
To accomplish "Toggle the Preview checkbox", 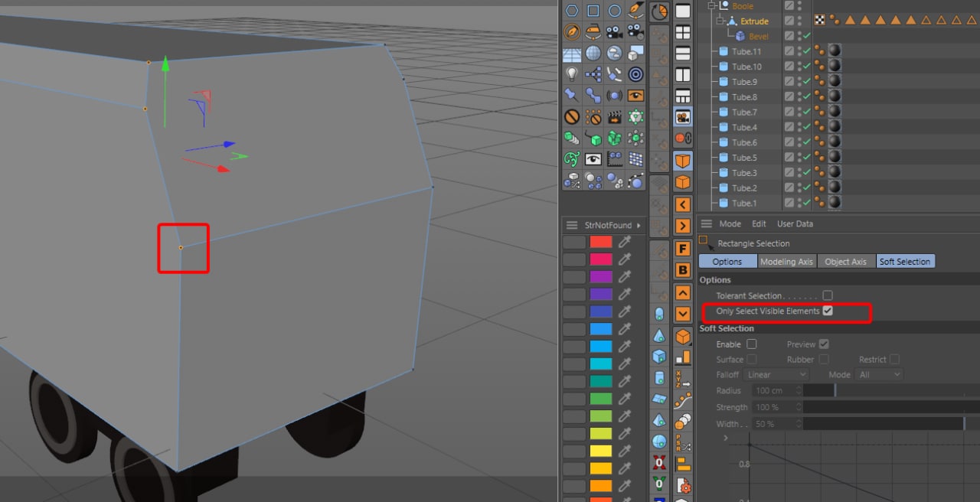I will (x=824, y=344).
